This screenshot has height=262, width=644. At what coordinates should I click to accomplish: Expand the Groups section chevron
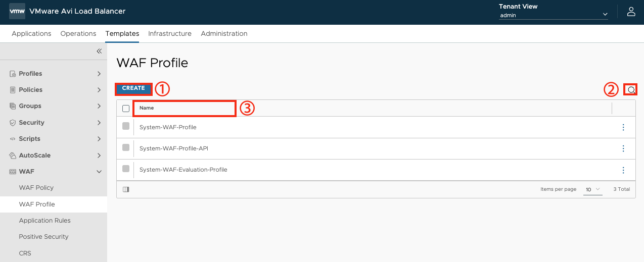99,106
